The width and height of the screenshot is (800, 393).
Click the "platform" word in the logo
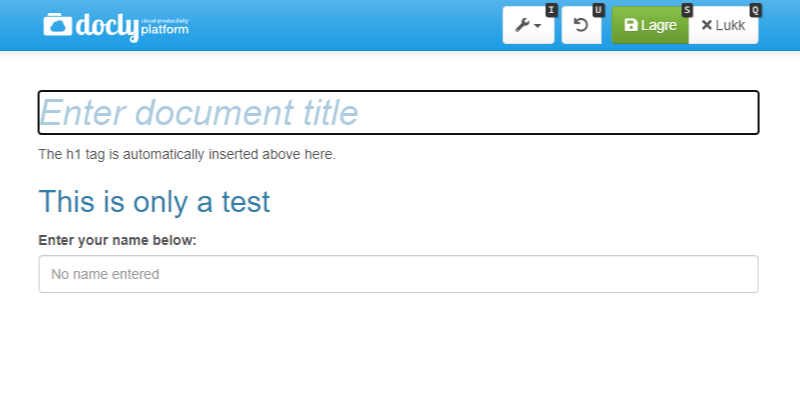165,30
